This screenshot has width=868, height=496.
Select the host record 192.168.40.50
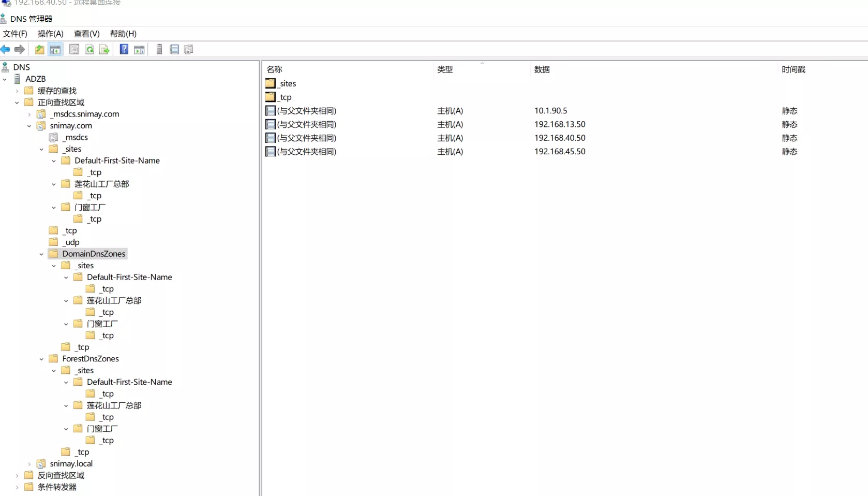click(559, 138)
